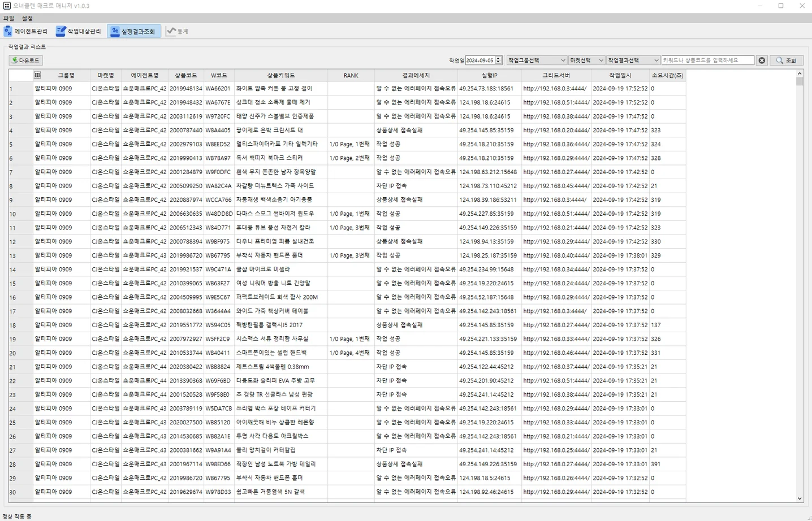
Task: Open 작업대상관리 from the toolbar
Action: pyautogui.click(x=79, y=31)
